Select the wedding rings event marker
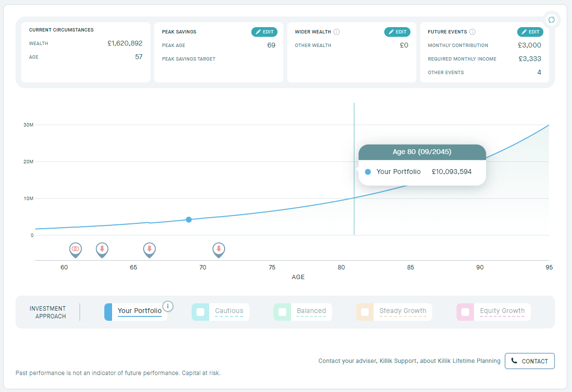 tap(75, 249)
